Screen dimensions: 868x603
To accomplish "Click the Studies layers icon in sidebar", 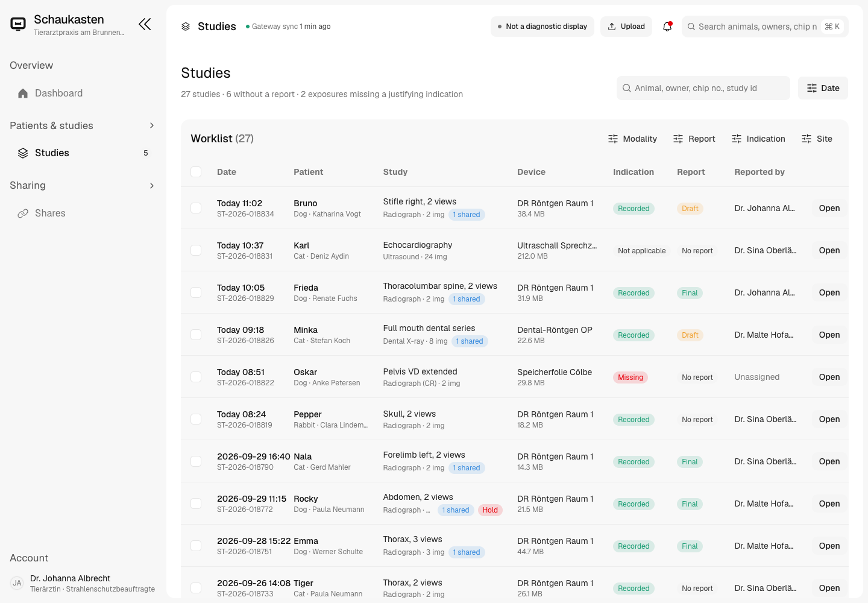I will (x=23, y=153).
